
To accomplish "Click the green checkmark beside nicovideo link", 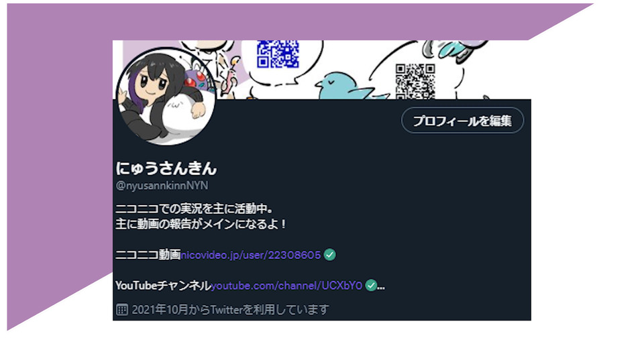I will click(329, 255).
